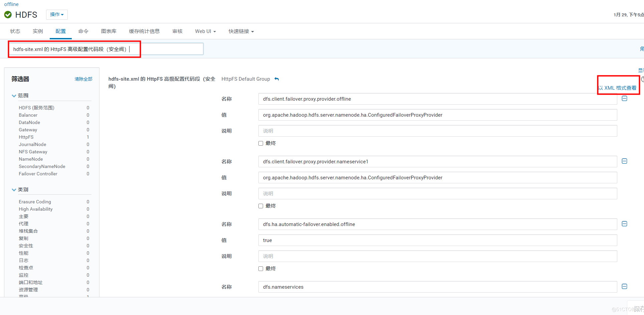Filter by Failover Controller scope
The width and height of the screenshot is (644, 315).
tap(38, 174)
